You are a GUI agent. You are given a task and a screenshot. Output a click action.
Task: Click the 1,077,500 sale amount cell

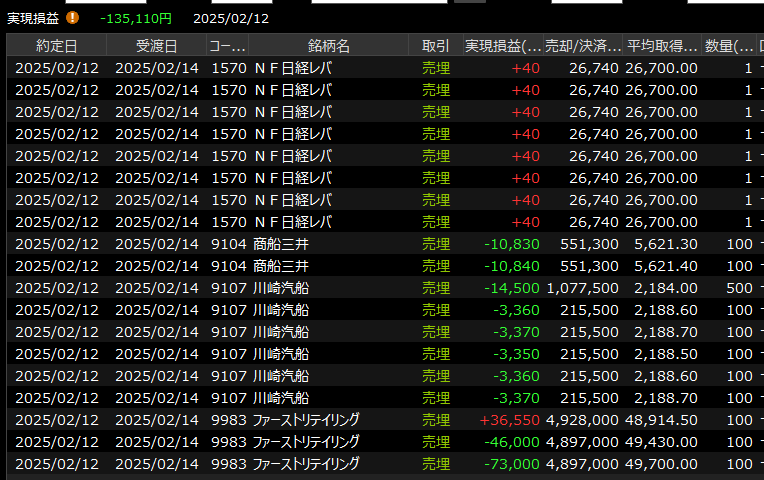click(581, 288)
